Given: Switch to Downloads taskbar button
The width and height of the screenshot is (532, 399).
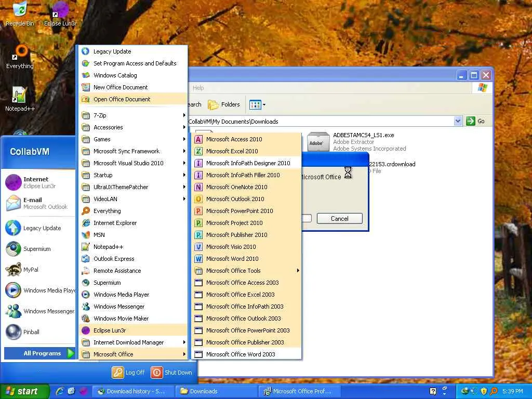Looking at the screenshot, I should pos(217,391).
